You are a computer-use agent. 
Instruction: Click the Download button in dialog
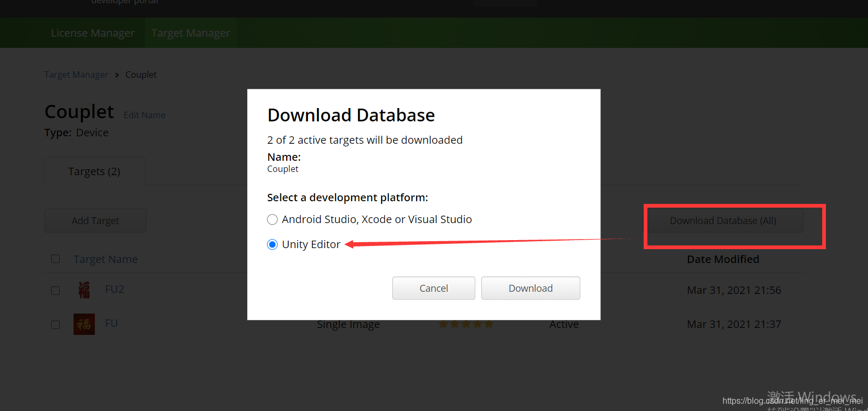tap(530, 288)
